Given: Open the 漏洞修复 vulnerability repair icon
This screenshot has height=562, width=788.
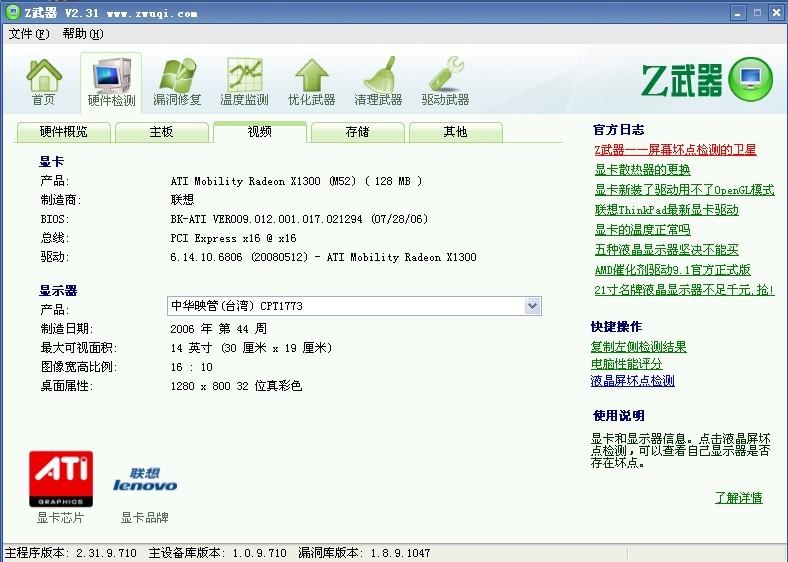Looking at the screenshot, I should 177,82.
